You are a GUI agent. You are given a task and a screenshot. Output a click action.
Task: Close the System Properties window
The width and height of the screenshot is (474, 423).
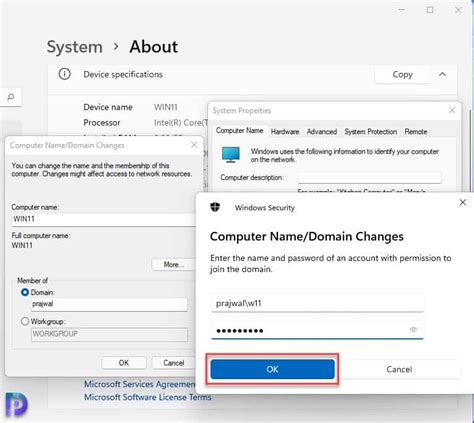[452, 110]
